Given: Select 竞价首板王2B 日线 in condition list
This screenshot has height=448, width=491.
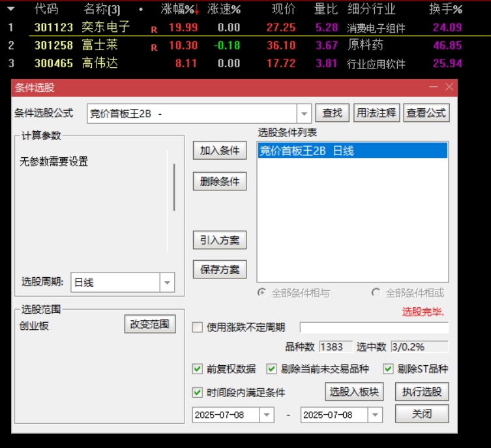Looking at the screenshot, I should pos(353,151).
